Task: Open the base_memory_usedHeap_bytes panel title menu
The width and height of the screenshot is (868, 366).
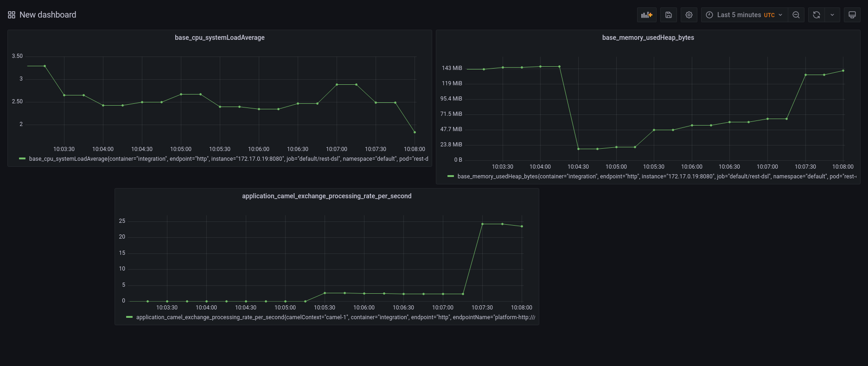Action: (x=648, y=38)
